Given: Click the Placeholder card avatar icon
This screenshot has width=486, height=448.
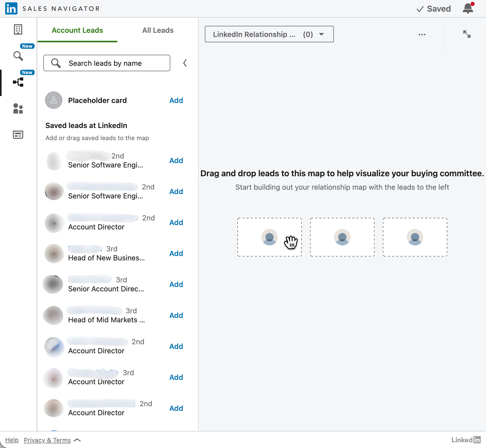Looking at the screenshot, I should [54, 100].
